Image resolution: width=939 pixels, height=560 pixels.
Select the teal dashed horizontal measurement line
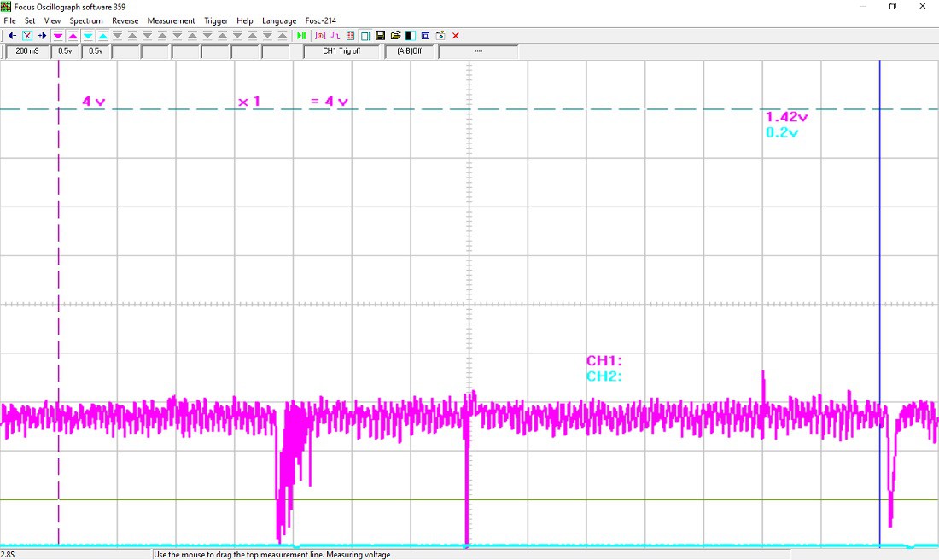469,109
